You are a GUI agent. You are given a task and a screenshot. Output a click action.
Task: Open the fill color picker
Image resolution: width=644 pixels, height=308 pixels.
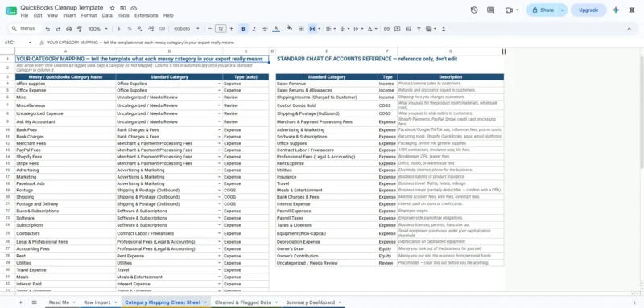click(x=290, y=29)
